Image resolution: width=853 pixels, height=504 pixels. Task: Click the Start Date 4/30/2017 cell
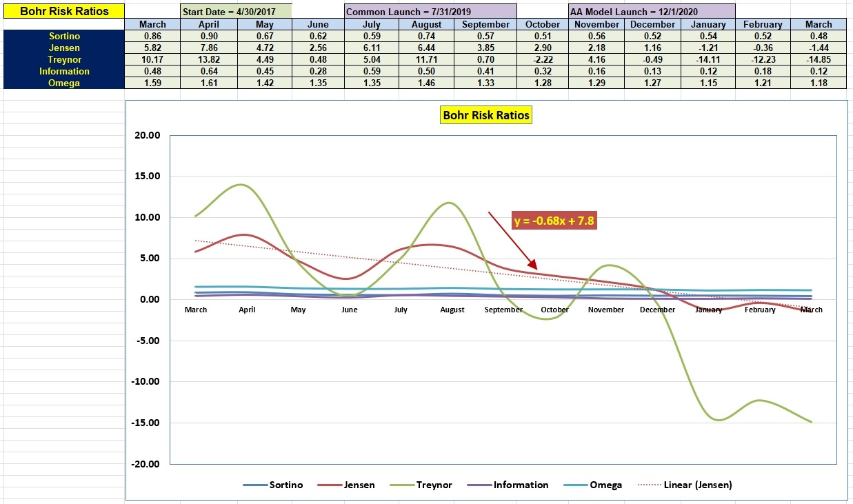click(236, 12)
